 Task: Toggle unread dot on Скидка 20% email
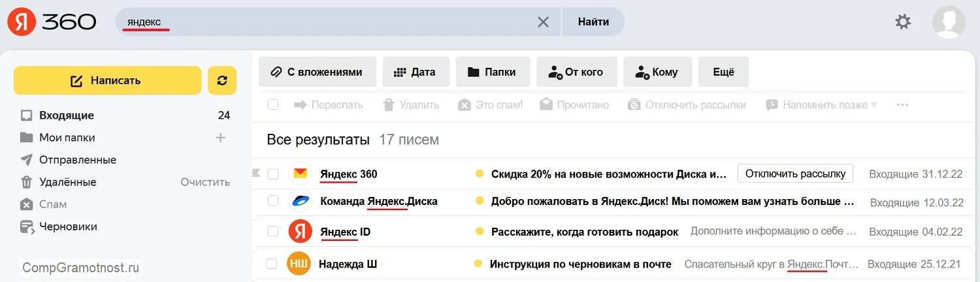tap(480, 174)
